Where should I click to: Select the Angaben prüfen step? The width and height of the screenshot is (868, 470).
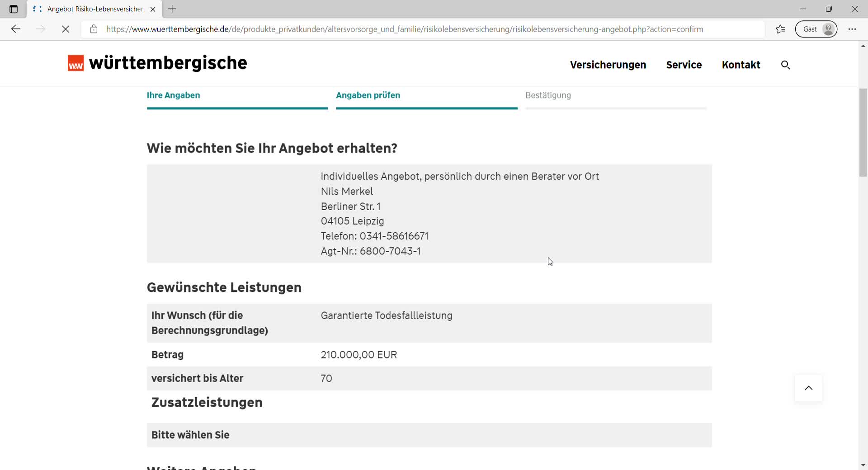click(368, 95)
